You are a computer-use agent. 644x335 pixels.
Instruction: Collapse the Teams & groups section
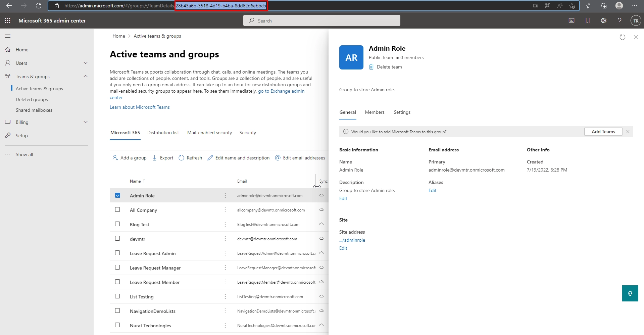tap(86, 76)
